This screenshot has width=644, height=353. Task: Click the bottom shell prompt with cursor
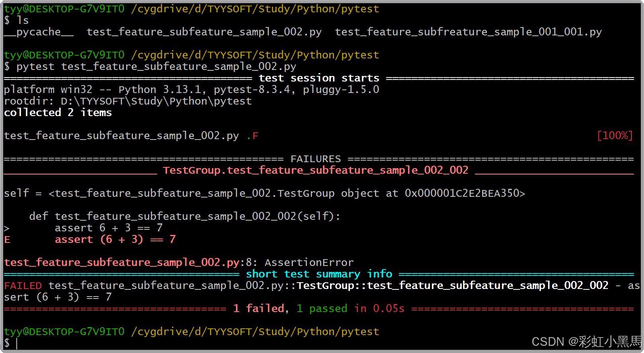click(x=11, y=343)
